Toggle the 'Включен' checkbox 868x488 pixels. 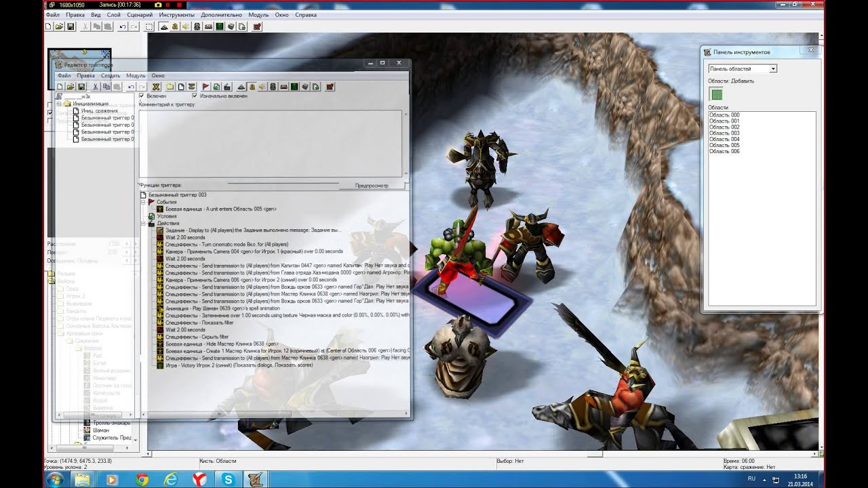(x=142, y=96)
